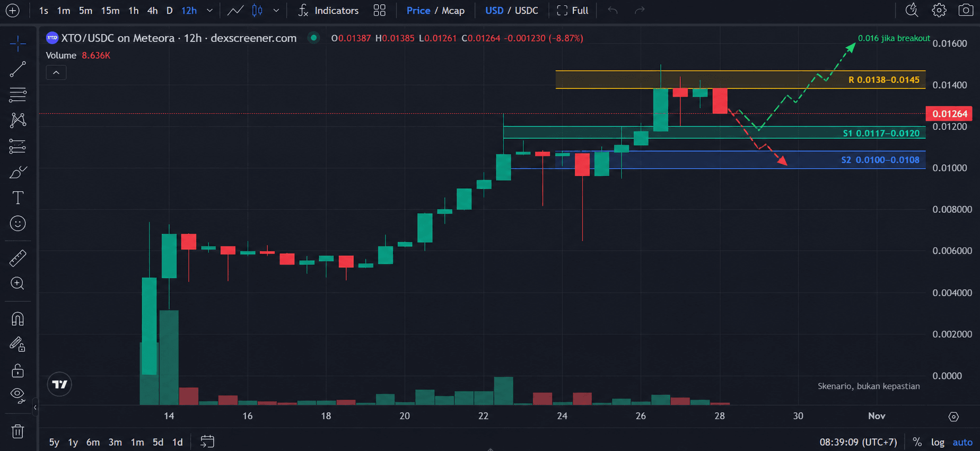Select the D daily timeframe
The image size is (980, 451).
point(170,11)
